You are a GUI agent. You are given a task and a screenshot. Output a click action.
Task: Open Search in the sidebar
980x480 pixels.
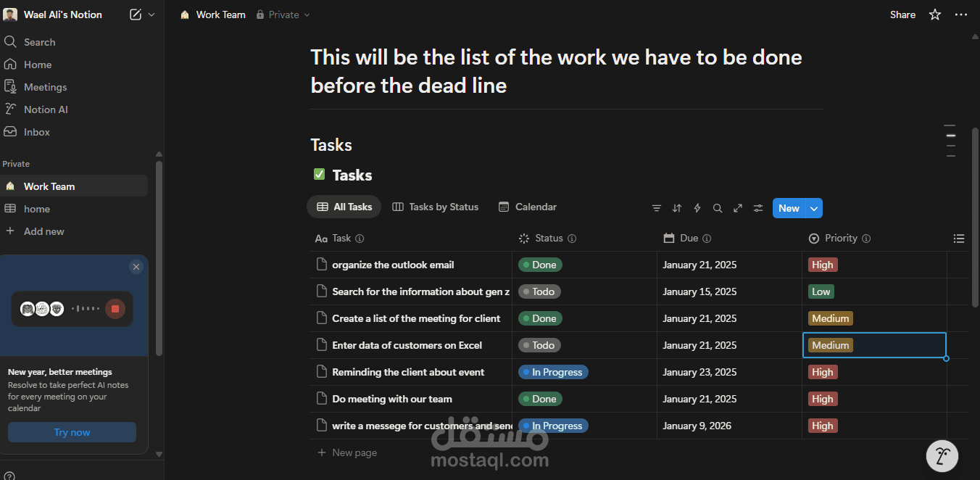pyautogui.click(x=74, y=42)
